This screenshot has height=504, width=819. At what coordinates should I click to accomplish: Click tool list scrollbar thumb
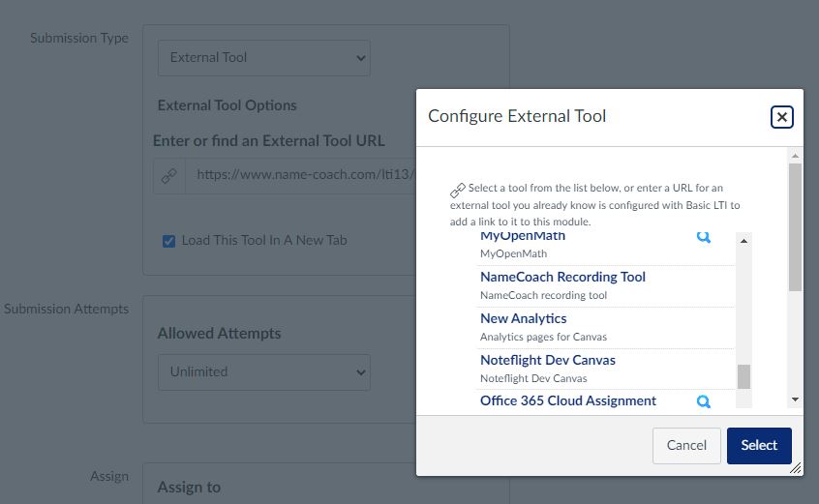click(x=743, y=376)
